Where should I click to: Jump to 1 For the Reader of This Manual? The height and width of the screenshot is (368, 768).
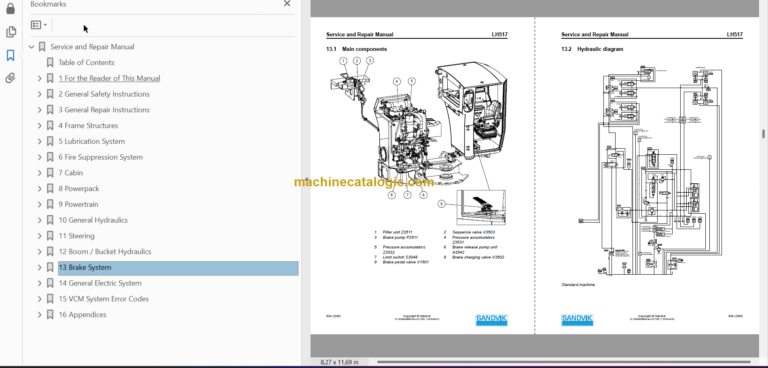pyautogui.click(x=109, y=78)
